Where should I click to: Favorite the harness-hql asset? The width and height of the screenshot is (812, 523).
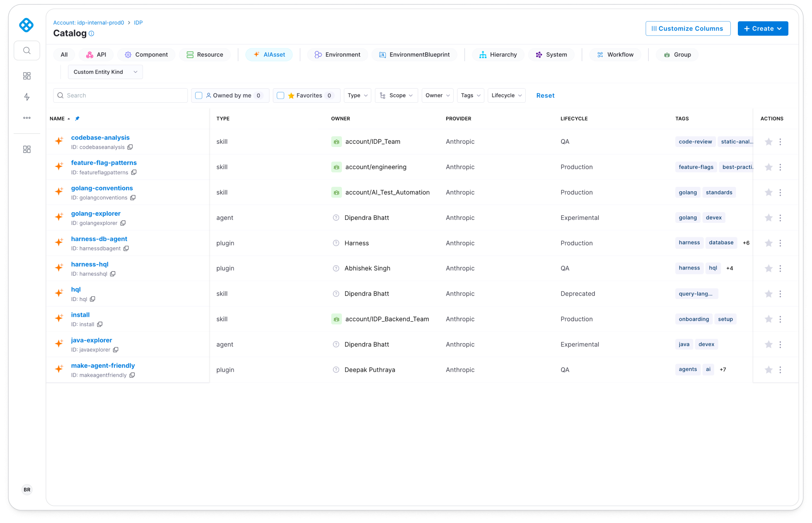click(768, 268)
